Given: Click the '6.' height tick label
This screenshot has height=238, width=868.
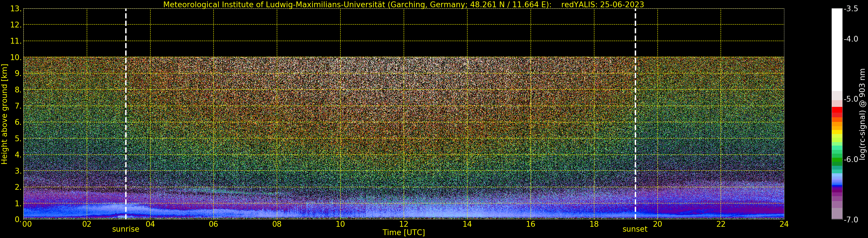Looking at the screenshot, I should (x=18, y=122).
